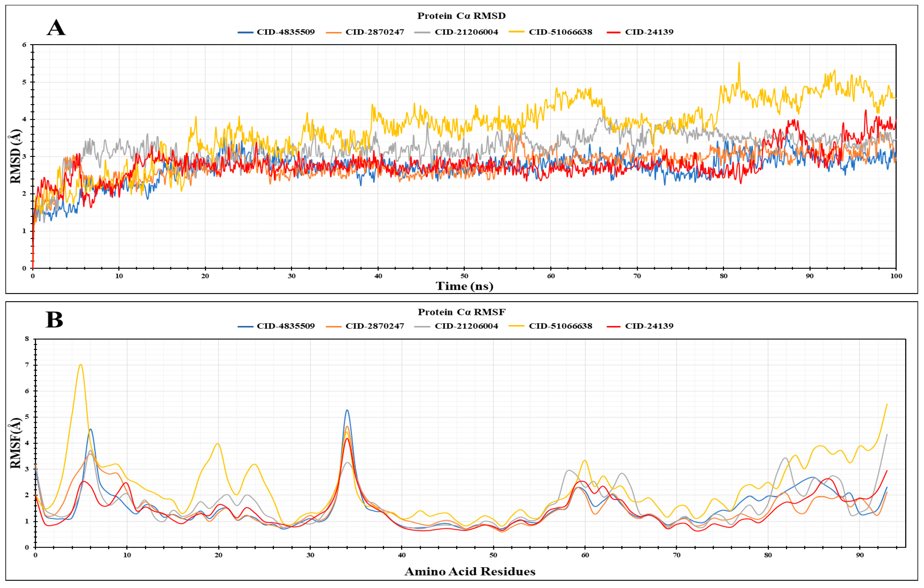The image size is (924, 588).
Task: Click the 'Time (ns)' axis title
Action: [x=464, y=286]
